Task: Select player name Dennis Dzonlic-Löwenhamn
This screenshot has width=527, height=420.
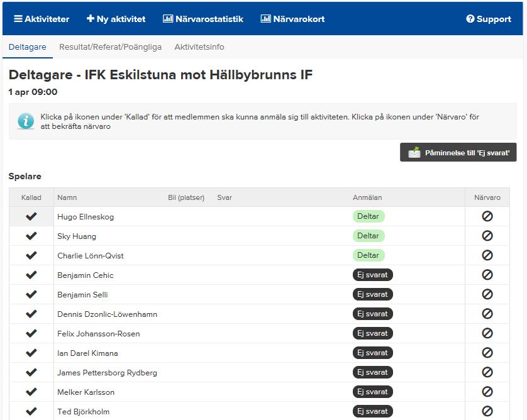Action: coord(107,314)
